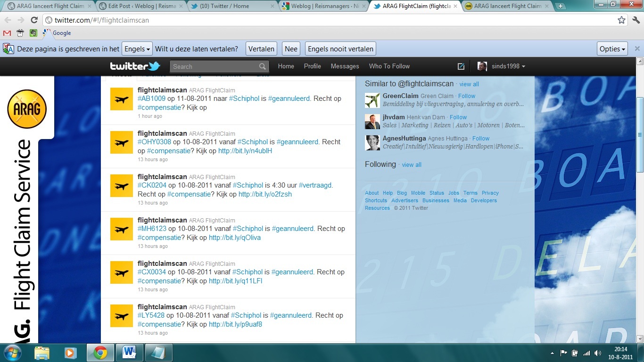644x362 pixels.
Task: Open Chrome wrench settings menu
Action: (636, 20)
